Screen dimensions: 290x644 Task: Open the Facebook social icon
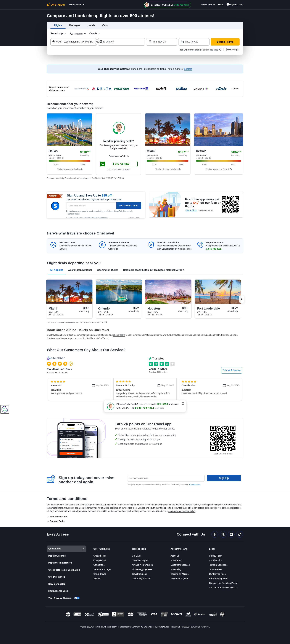coord(215,534)
